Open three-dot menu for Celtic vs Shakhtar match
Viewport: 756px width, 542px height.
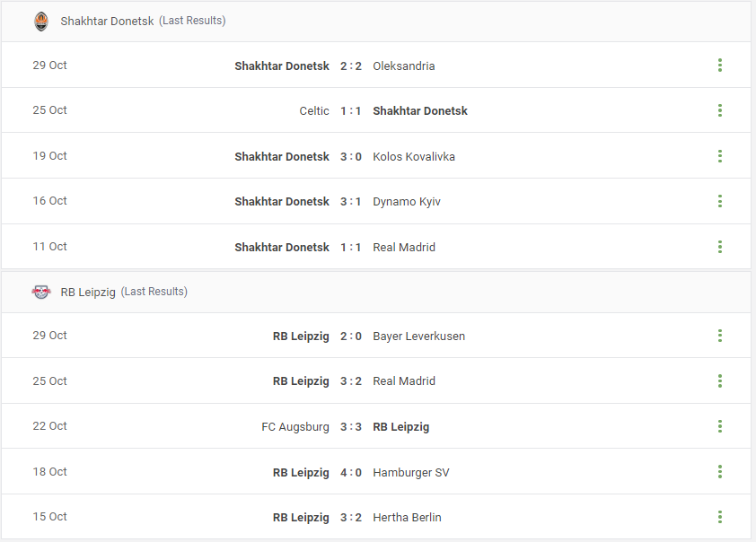720,110
